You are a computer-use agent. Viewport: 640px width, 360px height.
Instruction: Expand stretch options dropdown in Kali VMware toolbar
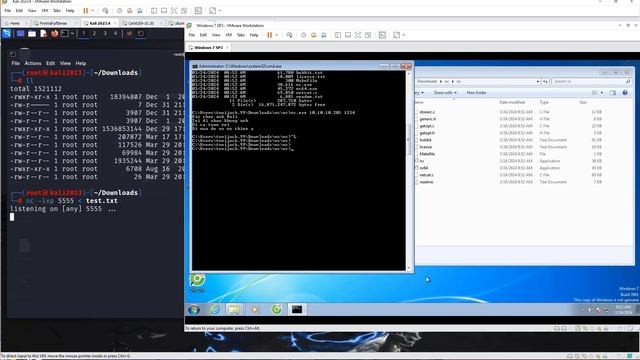pos(220,11)
